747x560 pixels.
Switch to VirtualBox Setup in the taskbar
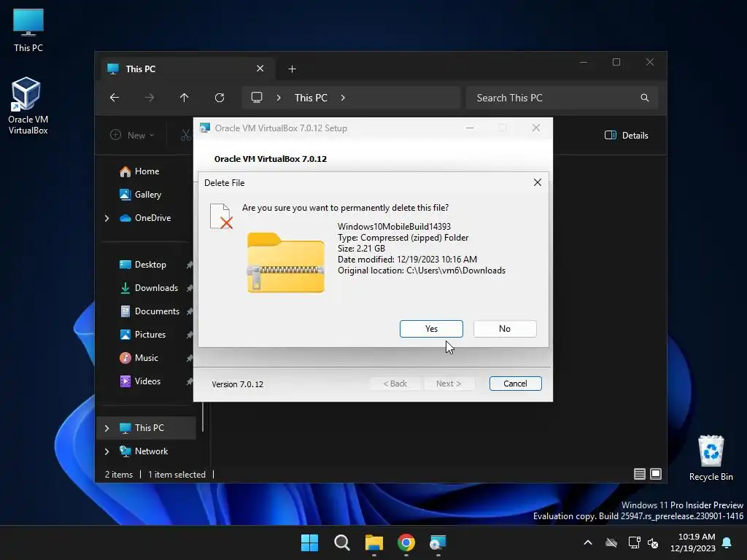pos(438,542)
